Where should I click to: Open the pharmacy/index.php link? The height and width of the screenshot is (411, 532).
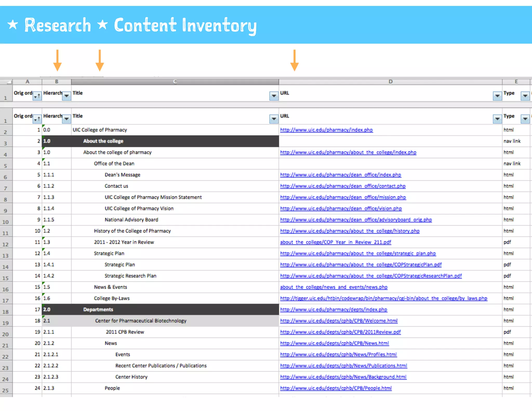(x=326, y=130)
